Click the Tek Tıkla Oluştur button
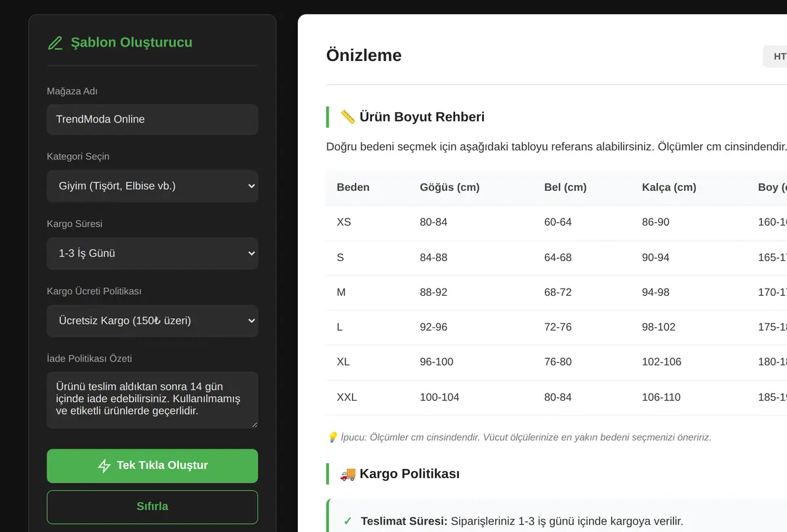The image size is (787, 532). tap(152, 466)
